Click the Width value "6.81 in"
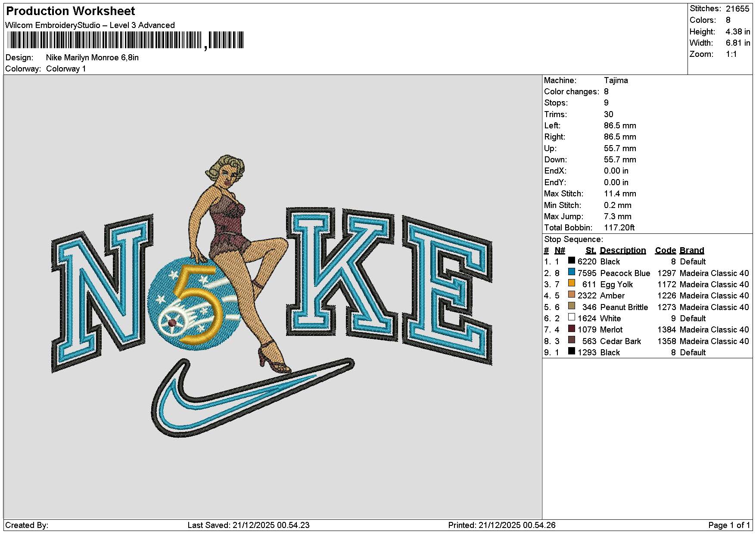Image resolution: width=756 pixels, height=534 pixels. pyautogui.click(x=738, y=43)
